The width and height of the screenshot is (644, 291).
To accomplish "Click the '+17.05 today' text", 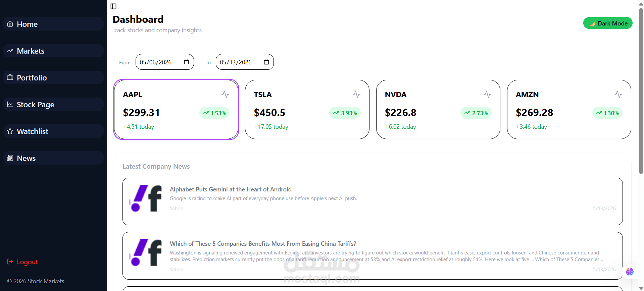I will [x=271, y=127].
